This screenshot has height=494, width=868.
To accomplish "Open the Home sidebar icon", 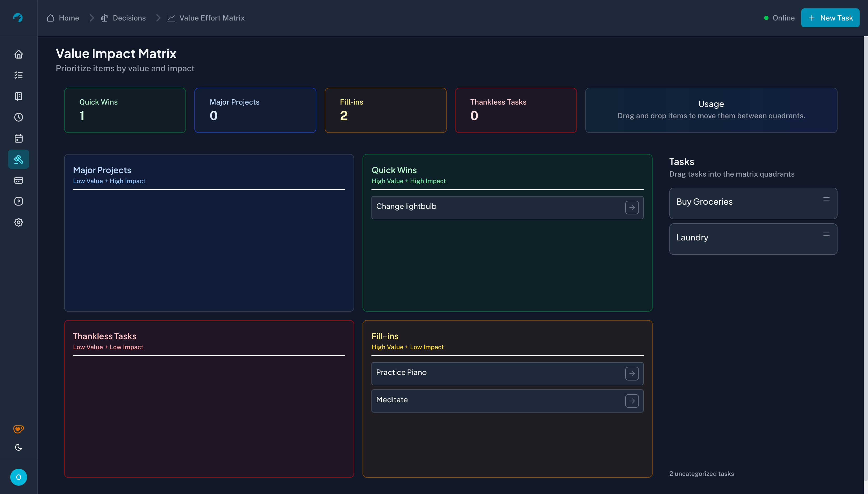I will (19, 54).
